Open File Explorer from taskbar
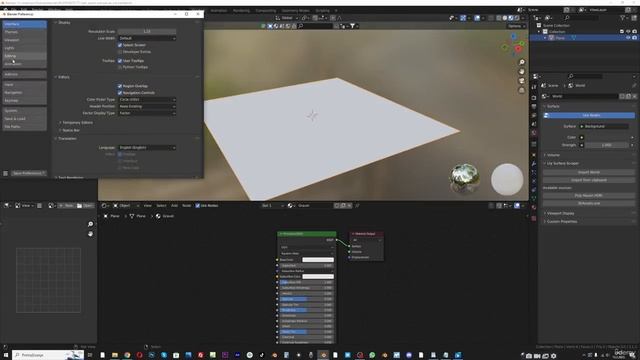The width and height of the screenshot is (640, 360). click(115, 355)
